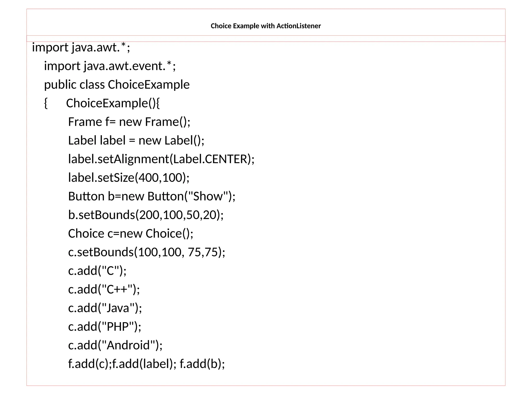Click the line 'Choice c=new Choice();'
Image resolution: width=532 pixels, height=399 pixels.
point(131,234)
